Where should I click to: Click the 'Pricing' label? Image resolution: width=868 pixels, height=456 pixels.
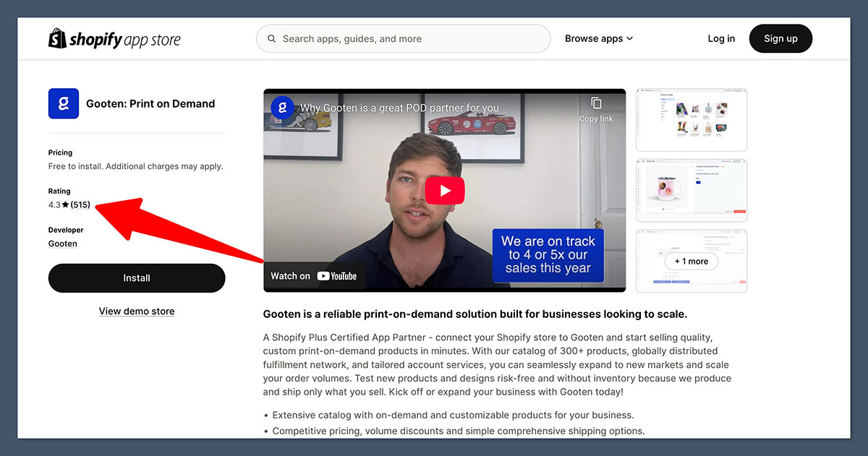tap(61, 153)
